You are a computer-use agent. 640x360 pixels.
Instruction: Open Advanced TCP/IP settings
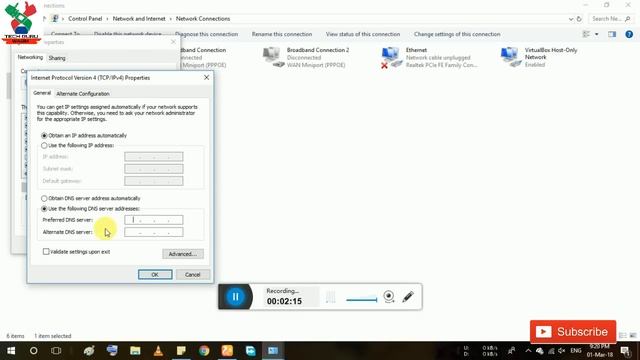pyautogui.click(x=183, y=254)
